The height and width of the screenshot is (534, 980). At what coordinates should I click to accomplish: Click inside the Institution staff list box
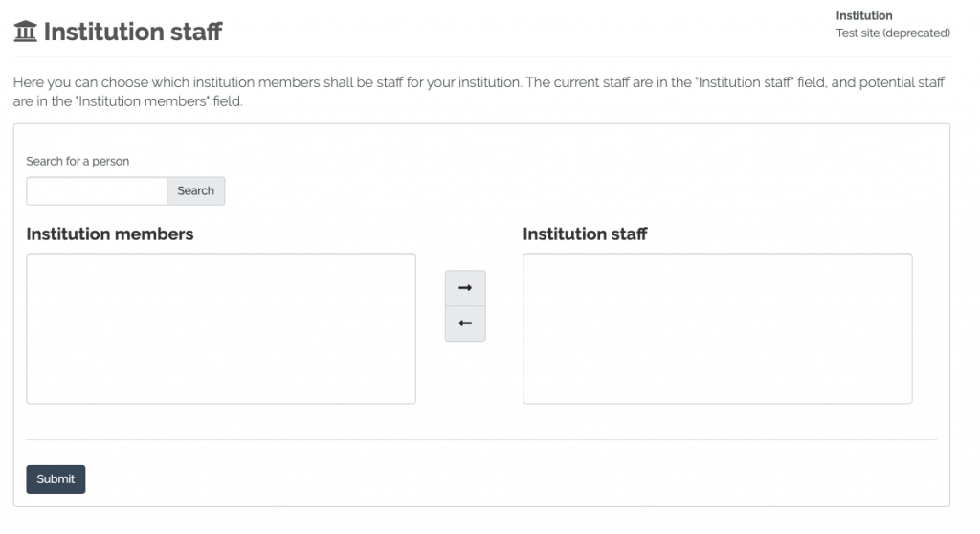tap(717, 328)
